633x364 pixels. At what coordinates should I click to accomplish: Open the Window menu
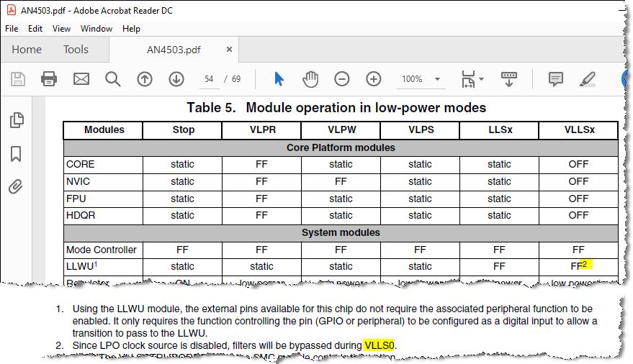click(96, 29)
